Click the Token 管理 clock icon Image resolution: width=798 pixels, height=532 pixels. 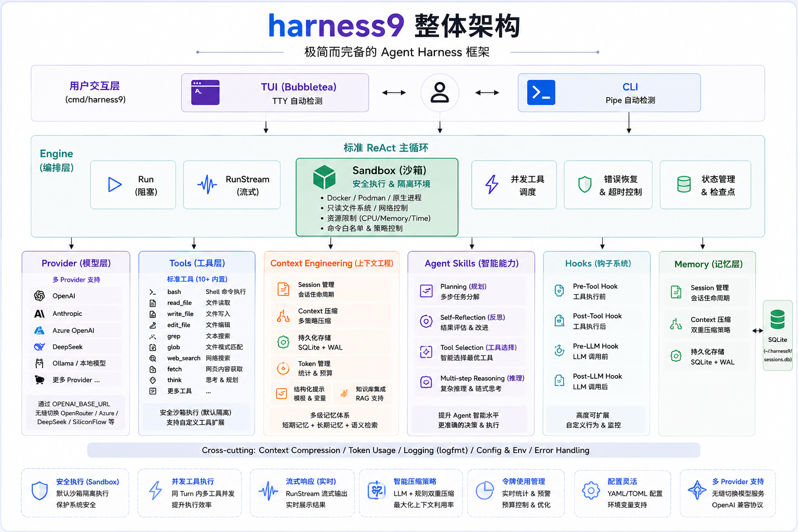(x=283, y=368)
